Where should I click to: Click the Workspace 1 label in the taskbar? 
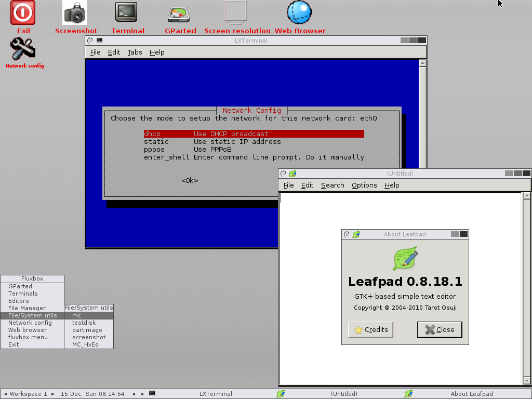28,394
